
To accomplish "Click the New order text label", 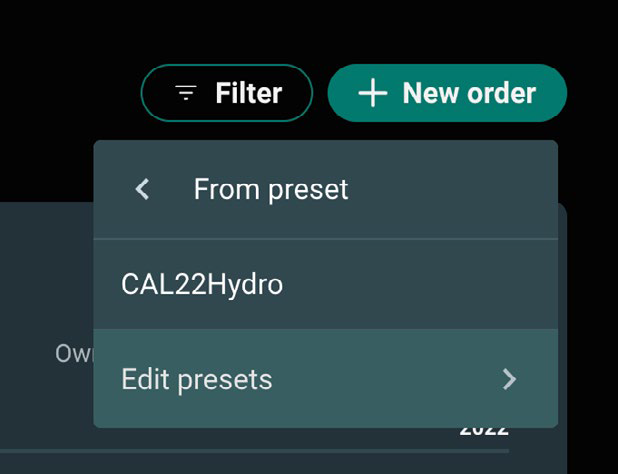I will pos(469,93).
